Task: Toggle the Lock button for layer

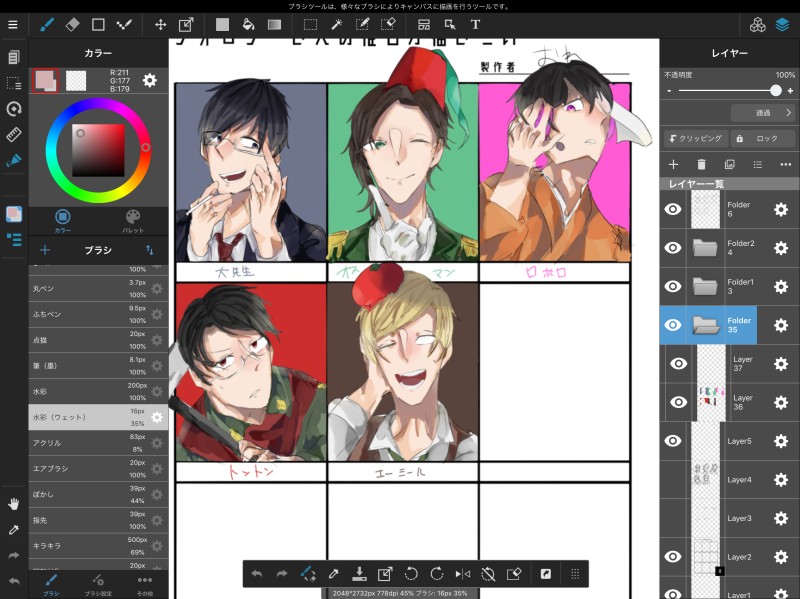Action: 763,138
